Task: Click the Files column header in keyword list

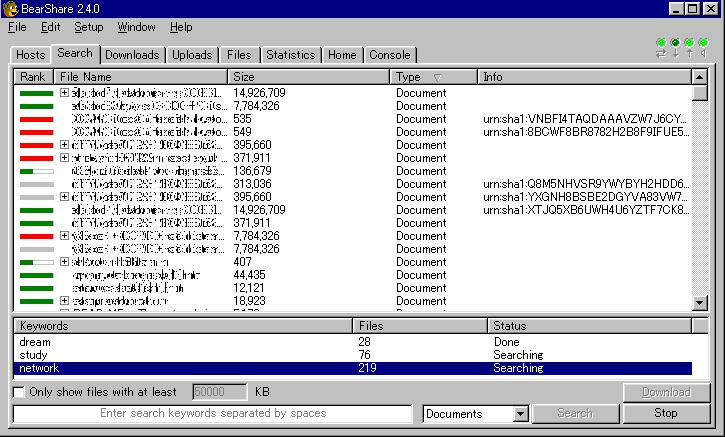Action: (420, 326)
